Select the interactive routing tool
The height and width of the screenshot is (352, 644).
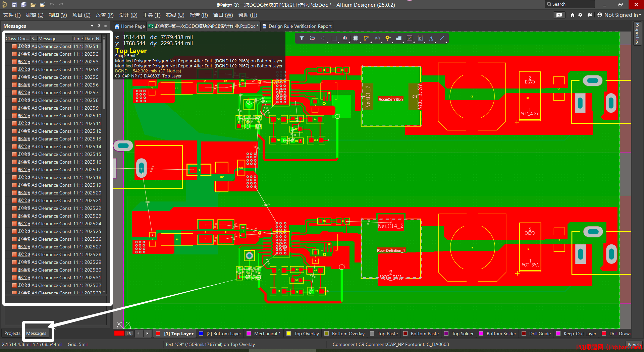coord(366,38)
